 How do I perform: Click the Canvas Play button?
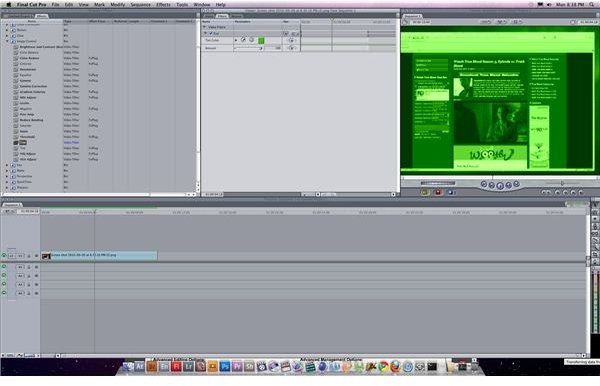click(x=500, y=185)
